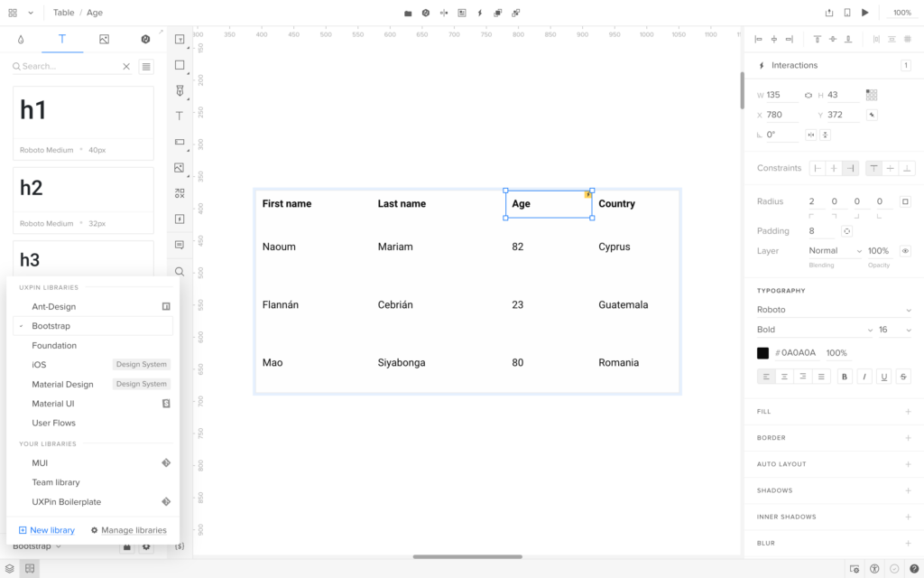Align selection to left edge
Screen dimensions: 924x578
click(758, 39)
